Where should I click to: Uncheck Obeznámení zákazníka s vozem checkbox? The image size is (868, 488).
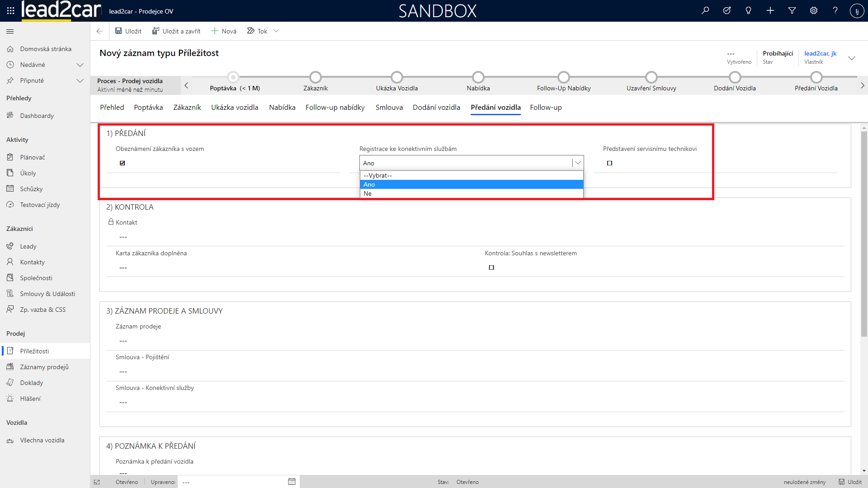tap(123, 163)
